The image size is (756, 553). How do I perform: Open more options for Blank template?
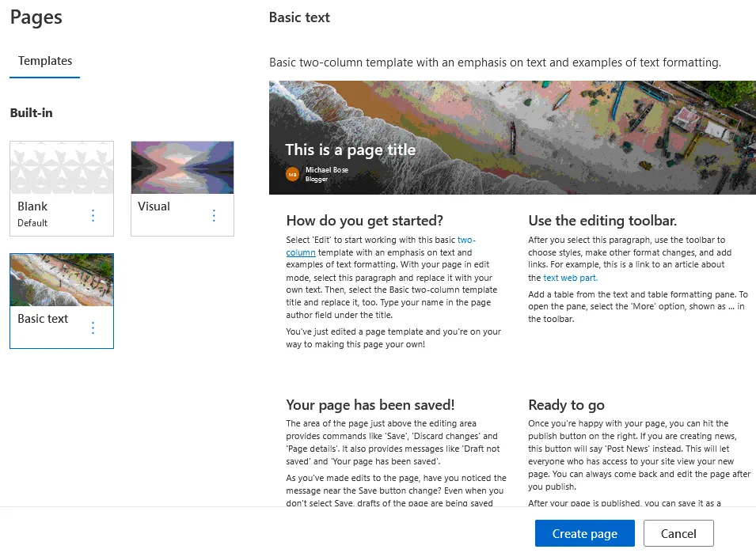(93, 215)
